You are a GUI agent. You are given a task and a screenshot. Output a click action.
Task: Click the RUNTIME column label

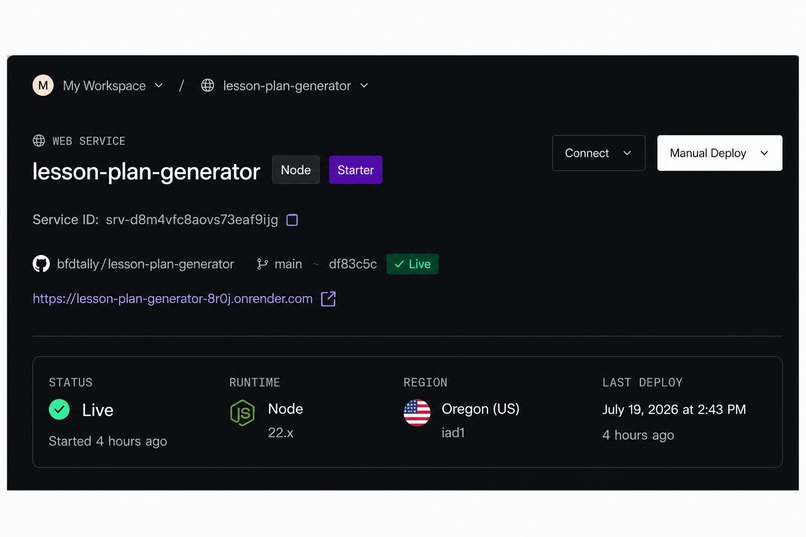(x=254, y=382)
